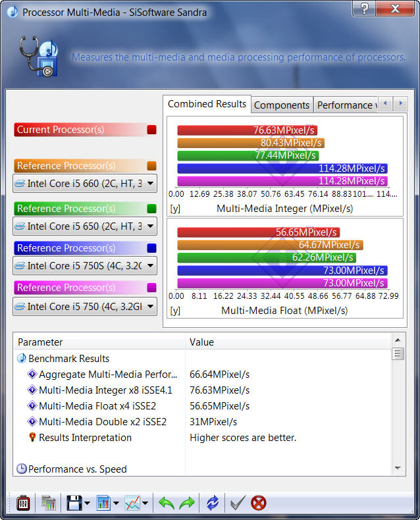The height and width of the screenshot is (520, 420).
Task: Open the Intel Core i5 660 dropdown
Action: [85, 184]
